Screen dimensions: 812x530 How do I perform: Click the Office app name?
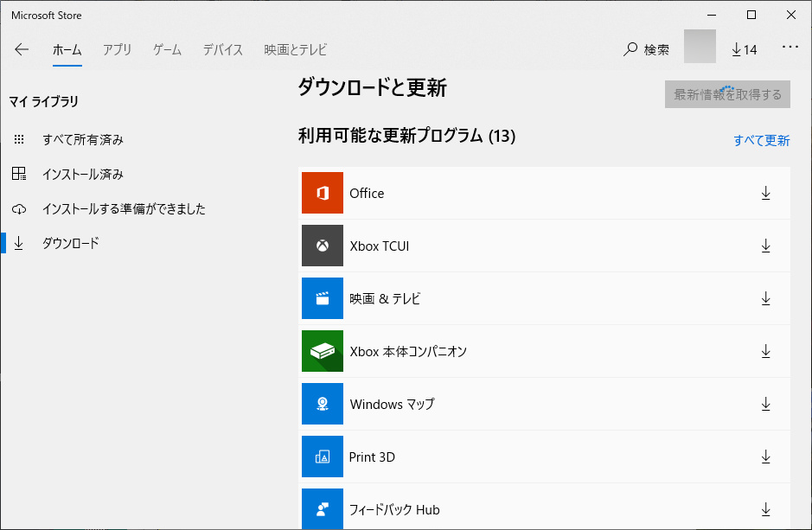click(367, 193)
